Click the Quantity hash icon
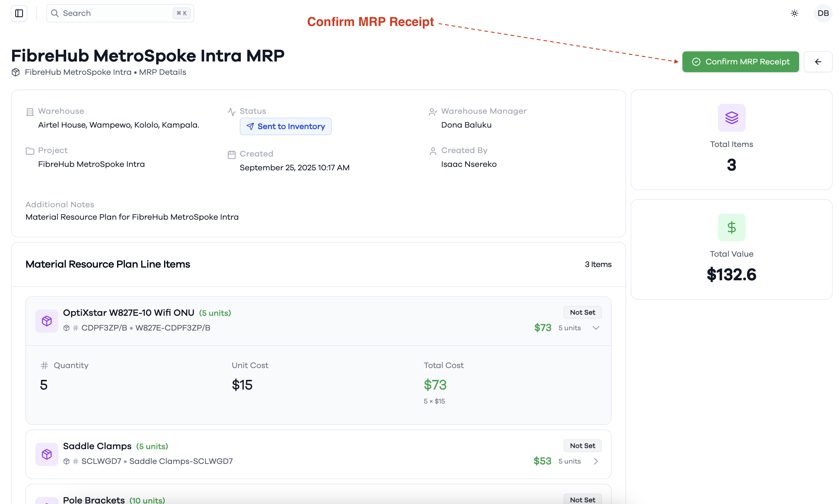 pos(44,365)
